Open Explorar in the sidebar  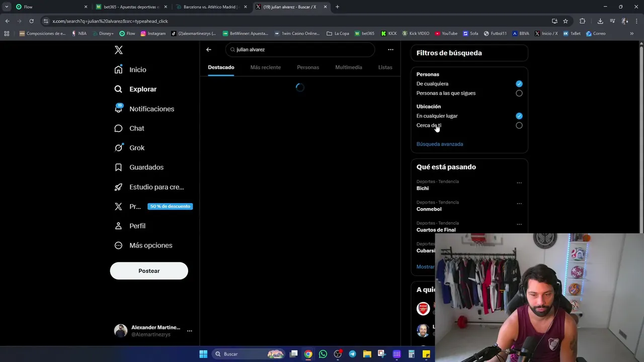[136, 89]
